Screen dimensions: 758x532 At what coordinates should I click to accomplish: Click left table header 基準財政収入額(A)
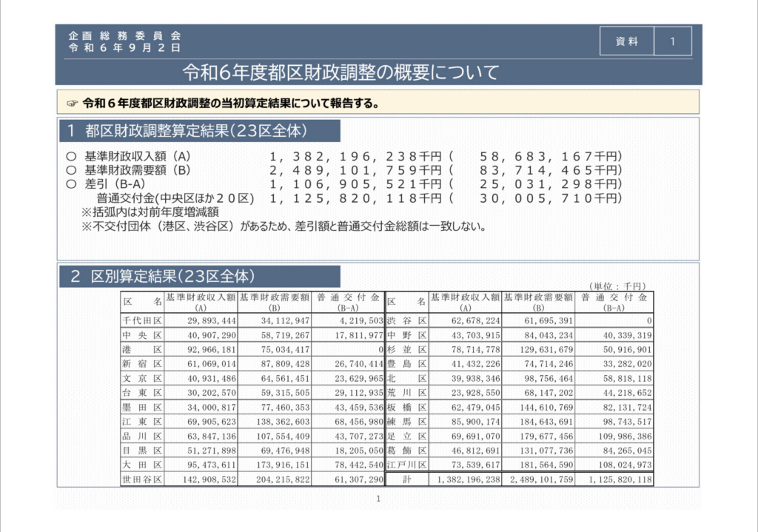tap(201, 303)
